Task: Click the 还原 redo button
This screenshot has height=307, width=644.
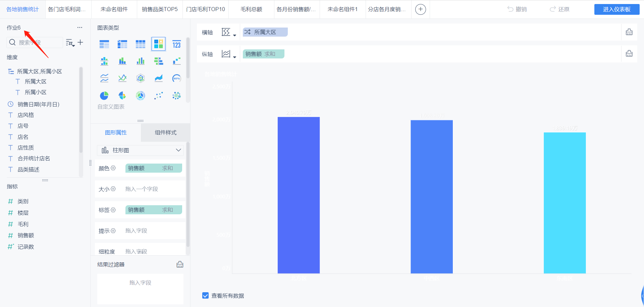Action: click(559, 9)
